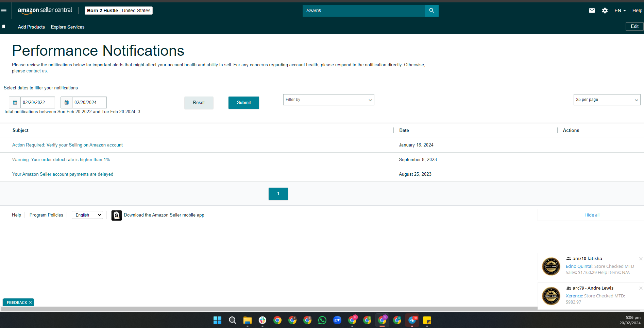Image resolution: width=644 pixels, height=328 pixels.
Task: Click the Help link in the footer
Action: coord(16,215)
